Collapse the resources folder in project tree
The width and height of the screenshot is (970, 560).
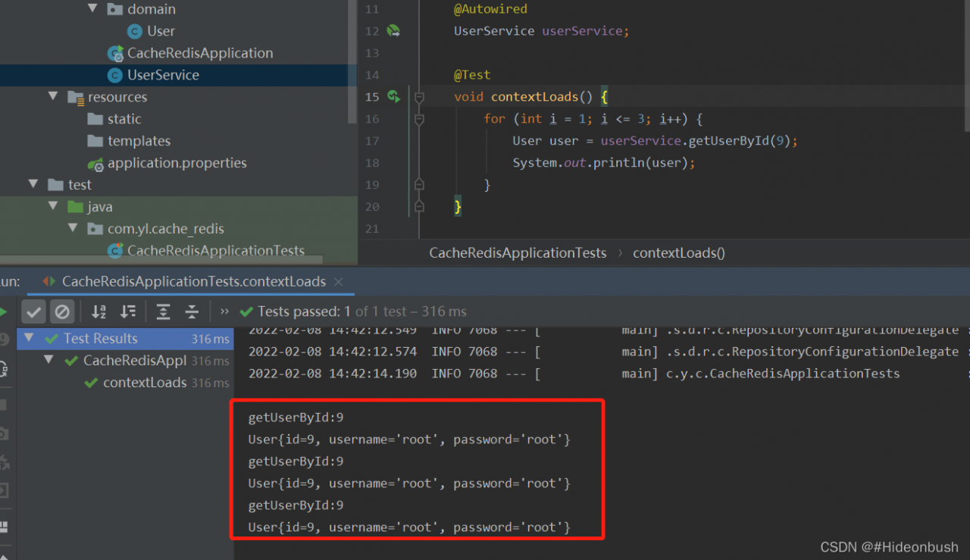point(53,97)
